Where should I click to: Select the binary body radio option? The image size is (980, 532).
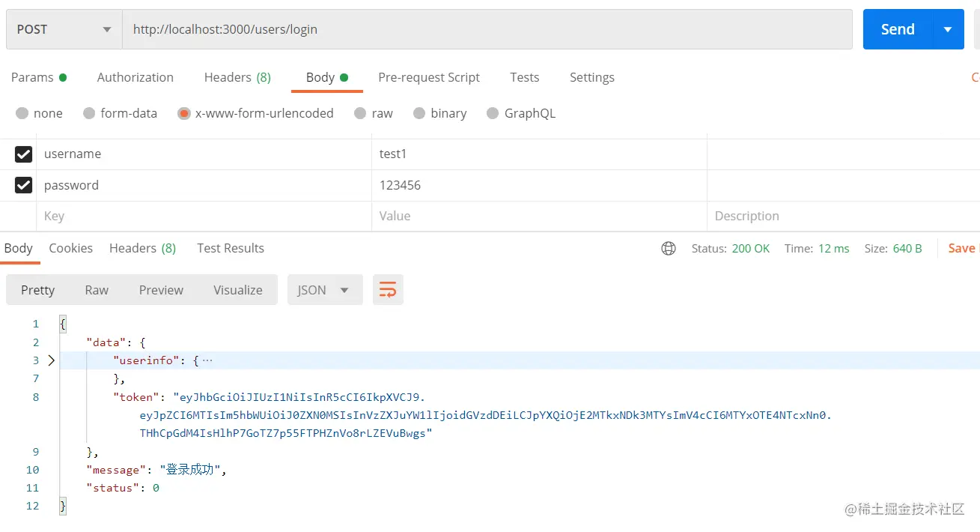coord(419,113)
